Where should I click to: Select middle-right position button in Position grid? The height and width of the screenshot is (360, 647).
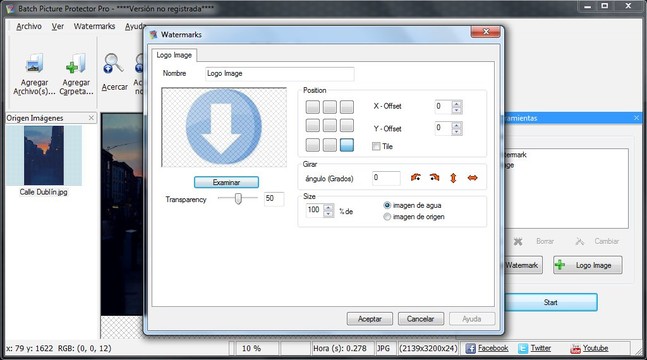[x=347, y=125]
